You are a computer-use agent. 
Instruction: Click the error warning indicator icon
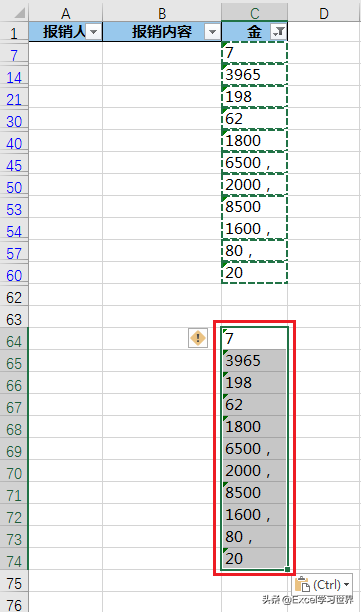[x=198, y=338]
